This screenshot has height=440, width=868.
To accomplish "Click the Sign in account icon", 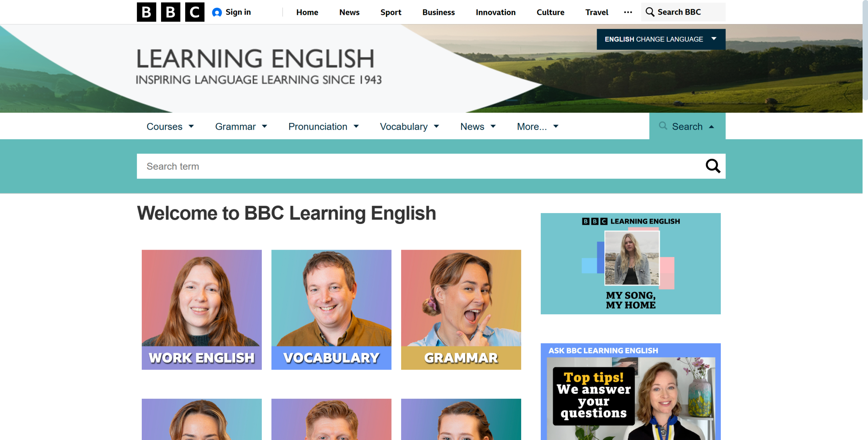I will (217, 12).
